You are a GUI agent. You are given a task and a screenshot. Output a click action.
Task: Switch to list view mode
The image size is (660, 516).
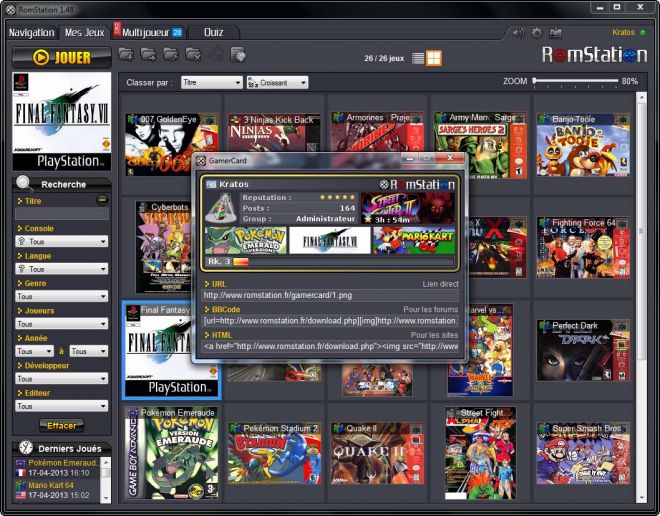point(419,58)
